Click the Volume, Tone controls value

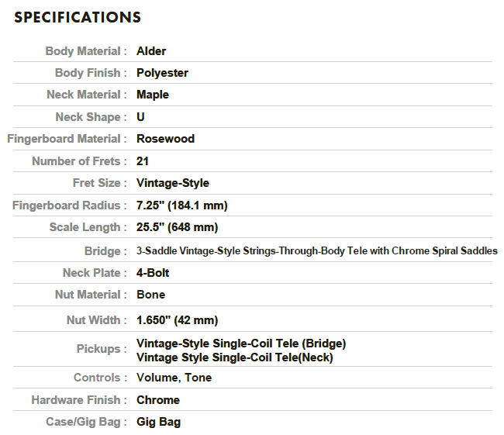pos(174,378)
